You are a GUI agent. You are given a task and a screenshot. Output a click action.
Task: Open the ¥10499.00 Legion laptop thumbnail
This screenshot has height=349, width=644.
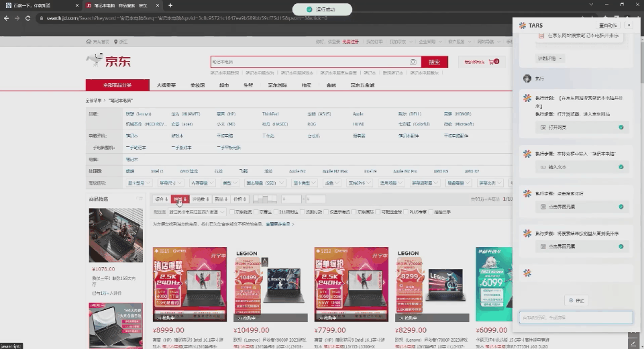(x=270, y=285)
